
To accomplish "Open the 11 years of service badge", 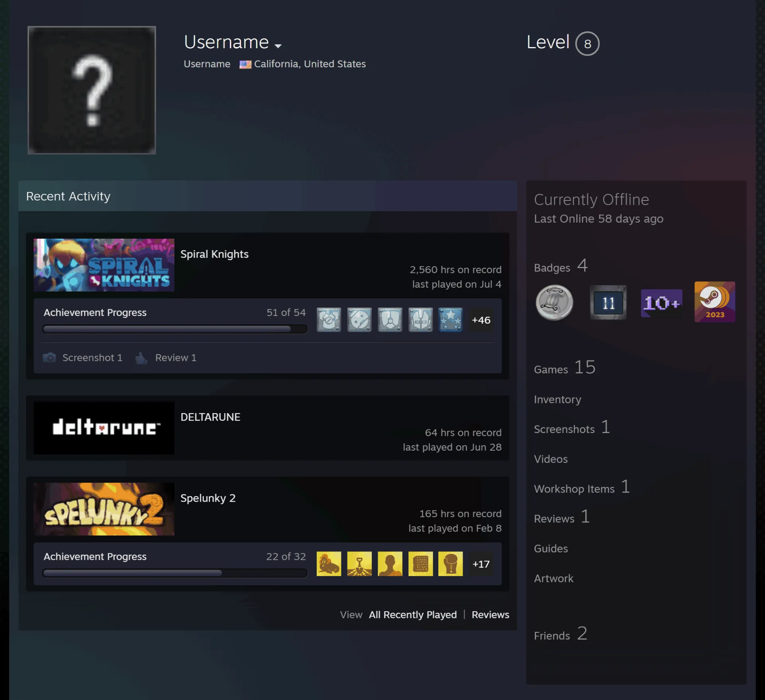I will pyautogui.click(x=608, y=302).
